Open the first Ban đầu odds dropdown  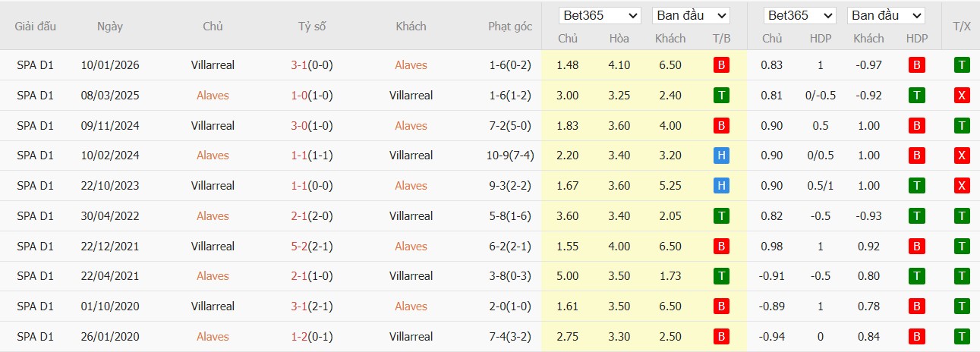[x=691, y=16]
